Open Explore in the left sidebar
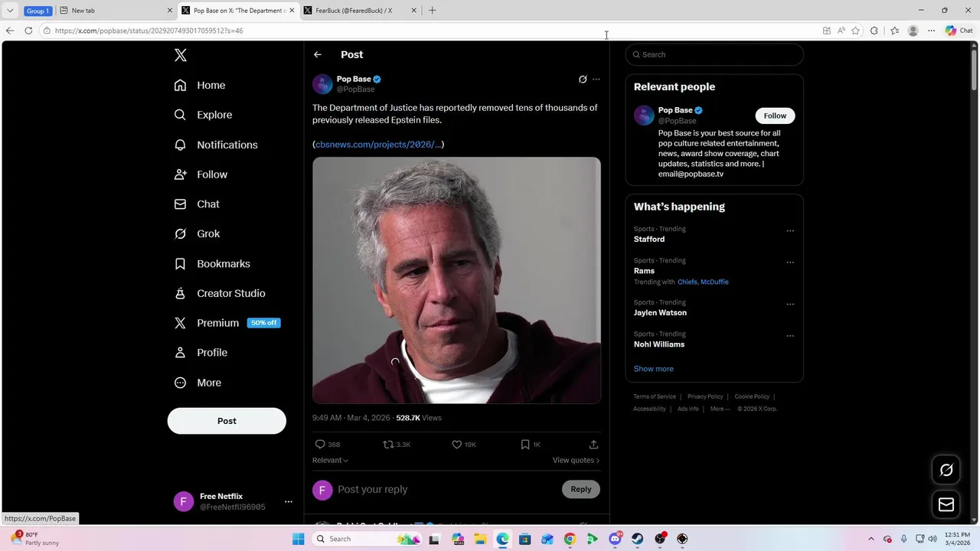Viewport: 980px width, 551px height. click(x=203, y=115)
